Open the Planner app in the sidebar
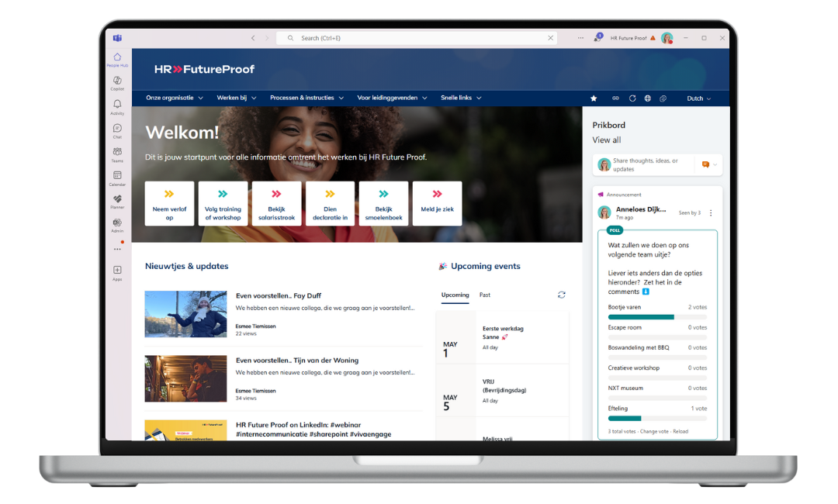 117,201
